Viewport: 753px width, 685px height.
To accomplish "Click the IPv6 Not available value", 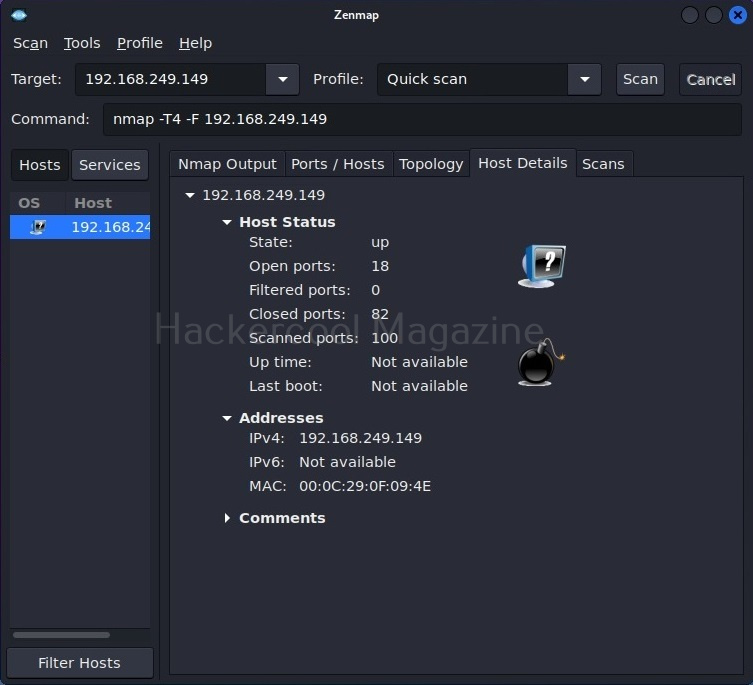I will coord(347,462).
